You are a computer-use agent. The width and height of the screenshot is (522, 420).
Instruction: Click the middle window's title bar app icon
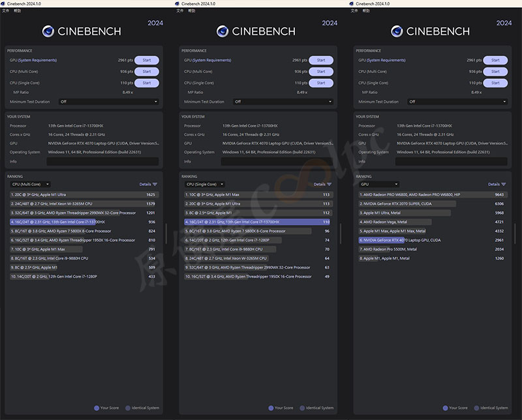point(177,4)
